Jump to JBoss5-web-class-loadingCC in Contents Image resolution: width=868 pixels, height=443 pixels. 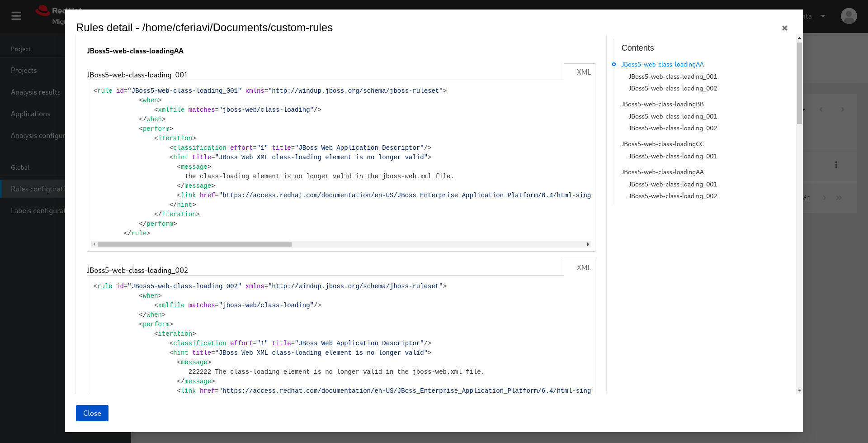click(x=662, y=144)
